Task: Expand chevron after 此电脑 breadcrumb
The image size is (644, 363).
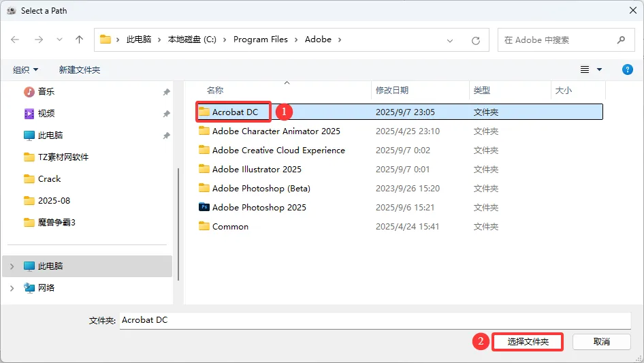Action: 159,40
